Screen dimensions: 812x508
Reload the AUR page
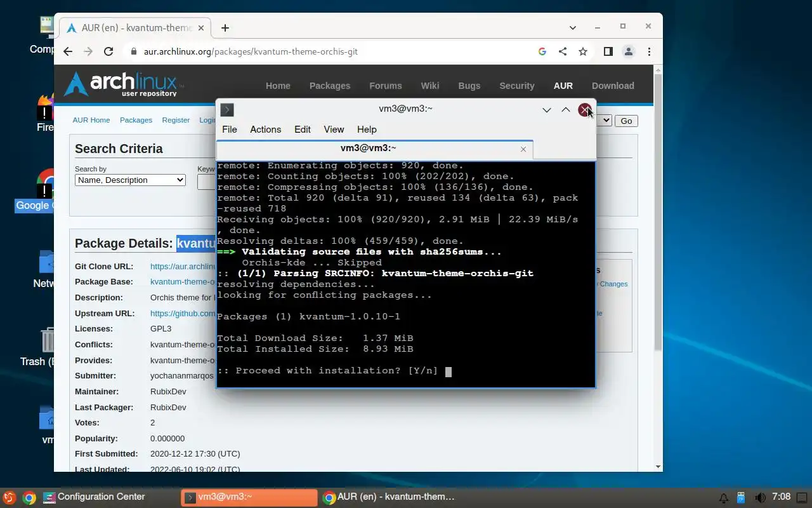tap(108, 51)
